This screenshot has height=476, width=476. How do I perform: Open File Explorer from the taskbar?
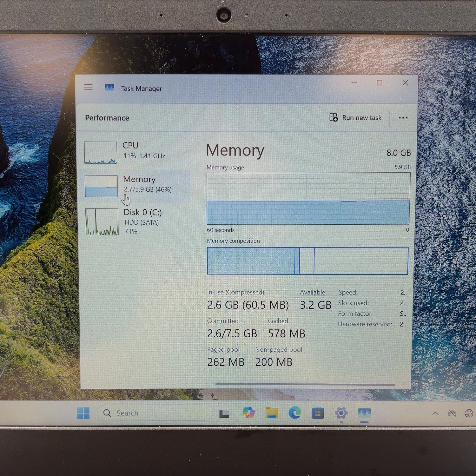[272, 413]
